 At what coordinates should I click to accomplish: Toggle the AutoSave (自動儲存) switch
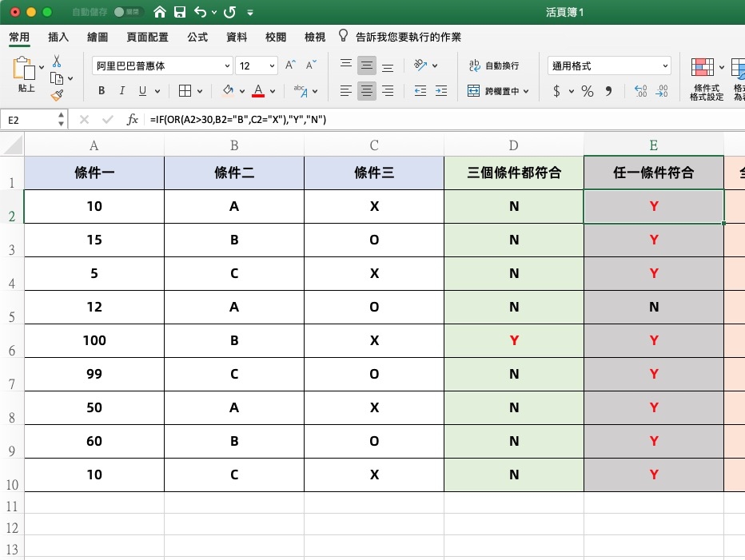coord(128,13)
